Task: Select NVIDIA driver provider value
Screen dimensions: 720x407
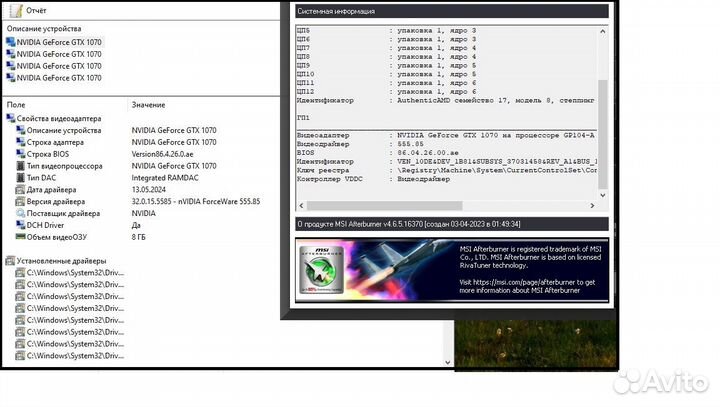Action: point(143,214)
